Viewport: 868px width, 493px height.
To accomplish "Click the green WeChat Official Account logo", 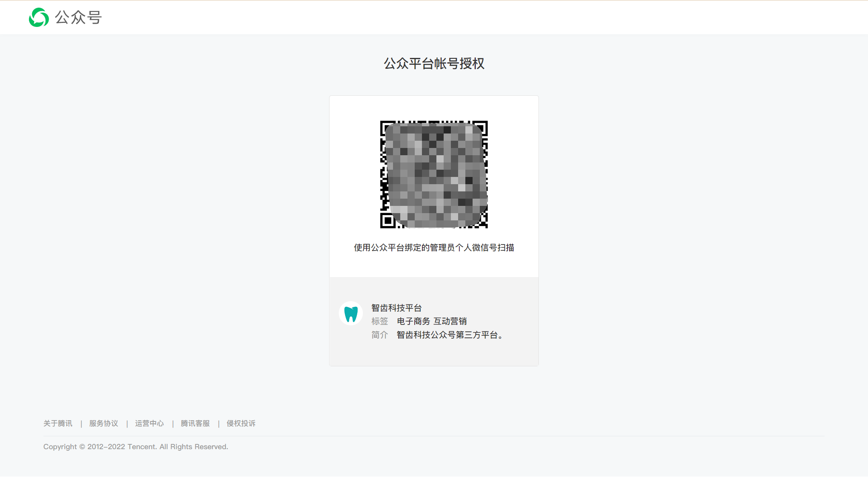I will [39, 17].
